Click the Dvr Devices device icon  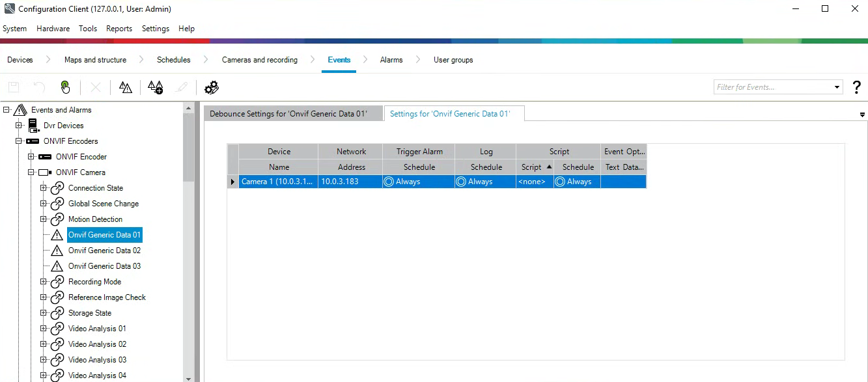(x=34, y=126)
